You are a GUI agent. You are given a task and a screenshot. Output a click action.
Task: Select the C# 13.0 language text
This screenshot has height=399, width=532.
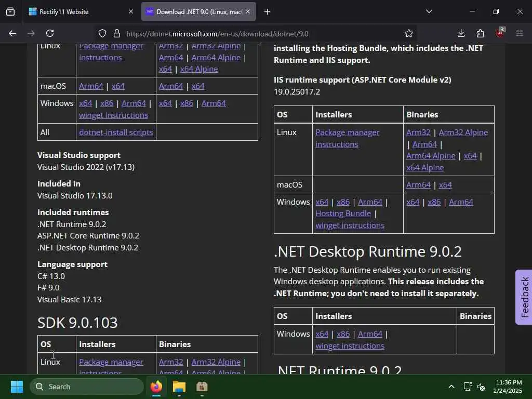(x=51, y=276)
